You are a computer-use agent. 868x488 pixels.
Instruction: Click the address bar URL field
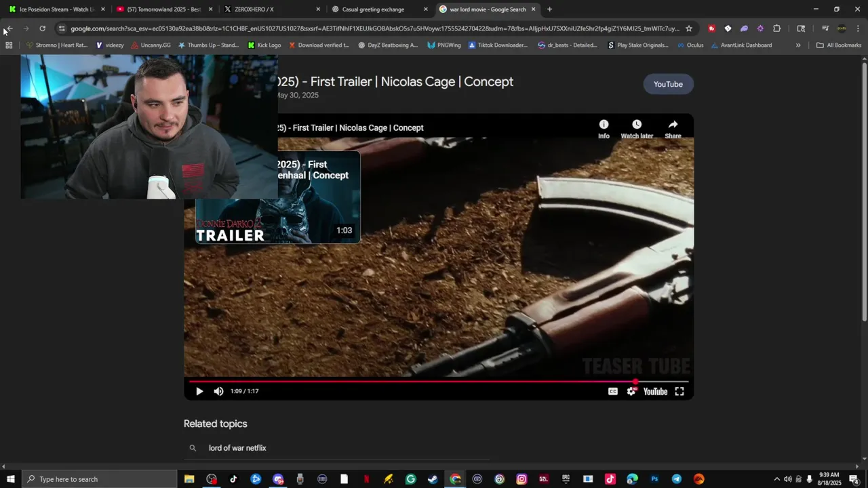375,28
